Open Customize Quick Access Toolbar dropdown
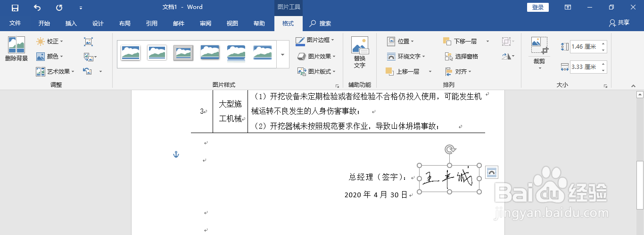This screenshot has height=235, width=644. pos(81,8)
